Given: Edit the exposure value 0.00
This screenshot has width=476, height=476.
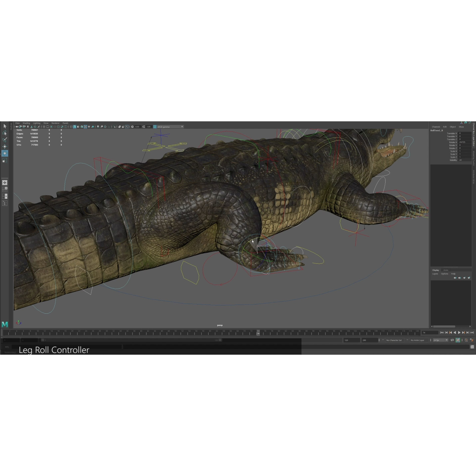Looking at the screenshot, I should point(138,127).
